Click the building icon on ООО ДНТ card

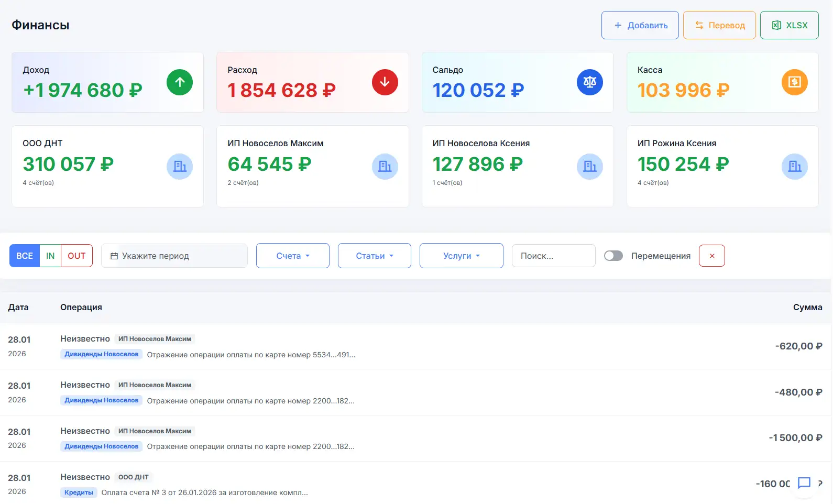pos(180,167)
